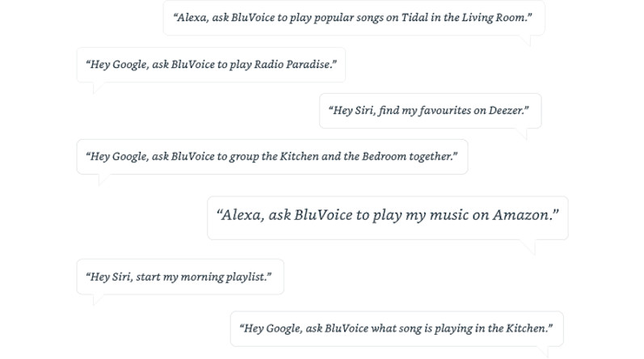The image size is (644, 359).
Task: Click the tail of the Tidal bubble
Action: point(525,40)
